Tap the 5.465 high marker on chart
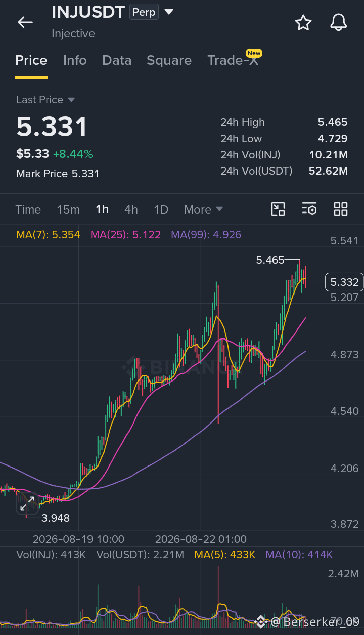 tap(270, 260)
